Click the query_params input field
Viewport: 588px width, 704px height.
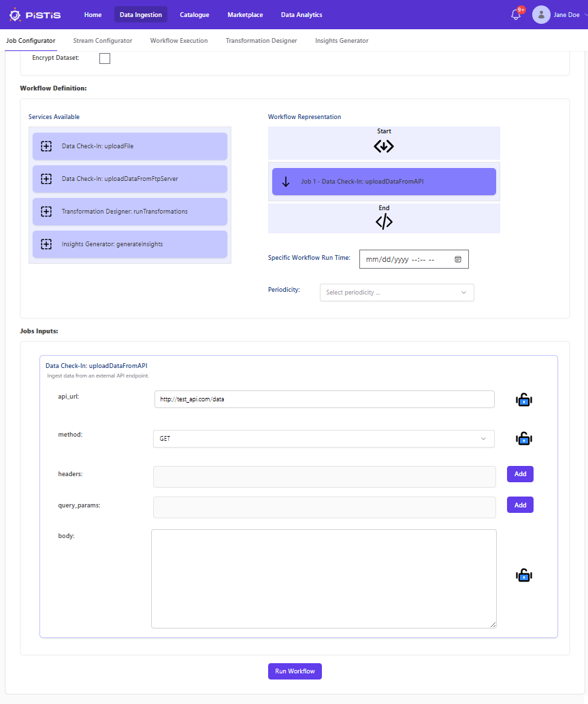point(325,507)
